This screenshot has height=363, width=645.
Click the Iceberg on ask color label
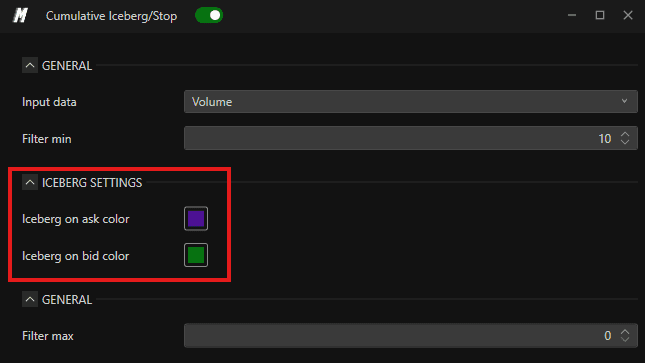click(x=76, y=219)
